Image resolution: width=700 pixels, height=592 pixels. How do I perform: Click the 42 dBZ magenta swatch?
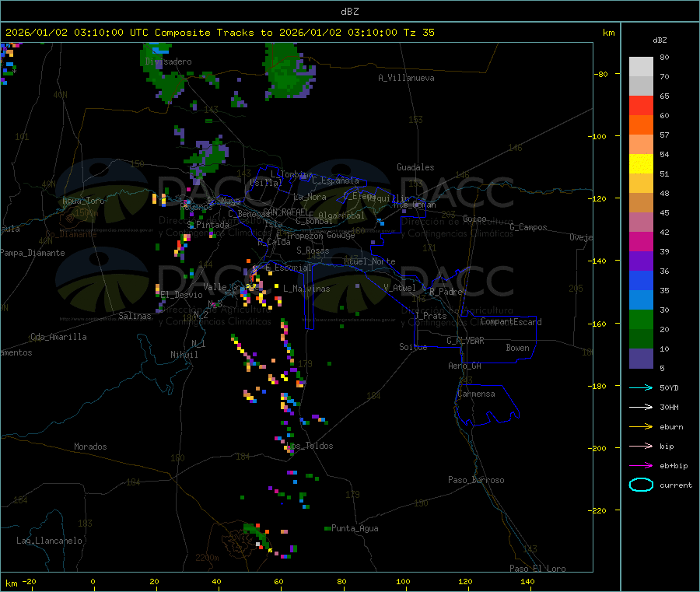(641, 241)
